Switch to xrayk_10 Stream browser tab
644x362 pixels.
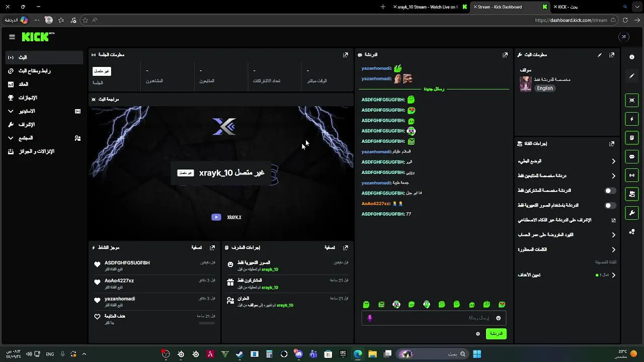tap(431, 7)
